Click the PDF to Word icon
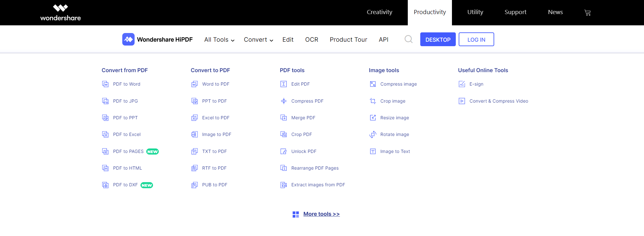 click(105, 84)
